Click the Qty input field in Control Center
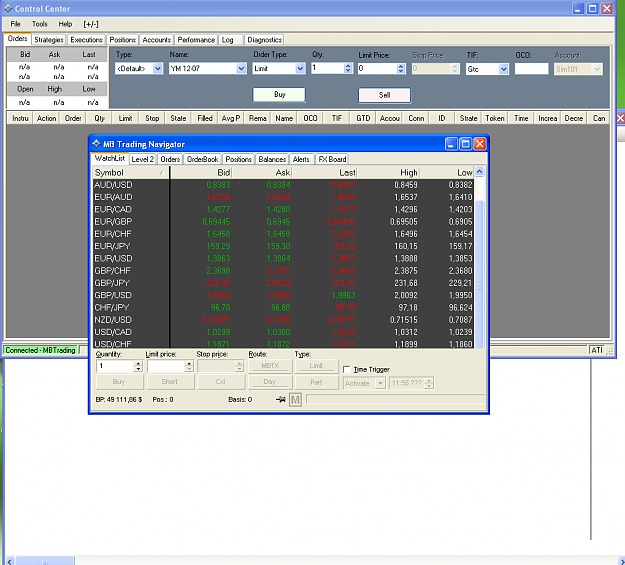The height and width of the screenshot is (565, 625). [x=328, y=68]
